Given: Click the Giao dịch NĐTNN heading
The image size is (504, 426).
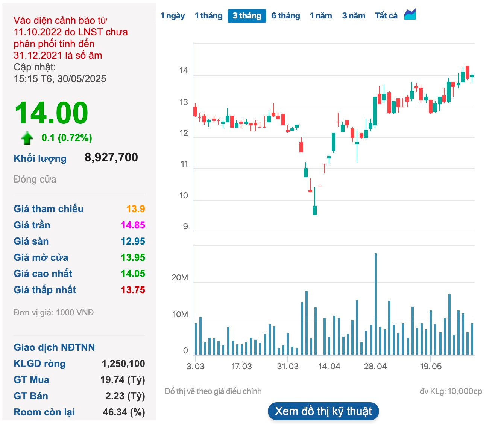Looking at the screenshot, I should tap(54, 347).
